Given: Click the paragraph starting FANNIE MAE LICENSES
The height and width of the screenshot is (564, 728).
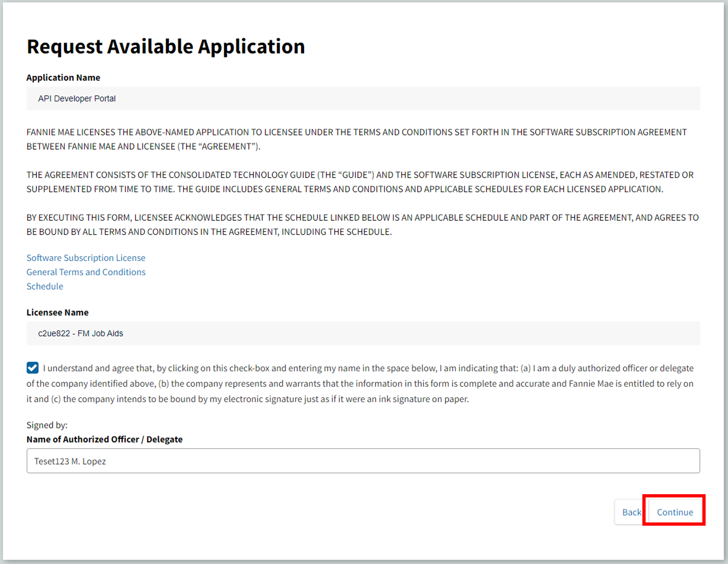Looking at the screenshot, I should [356, 139].
